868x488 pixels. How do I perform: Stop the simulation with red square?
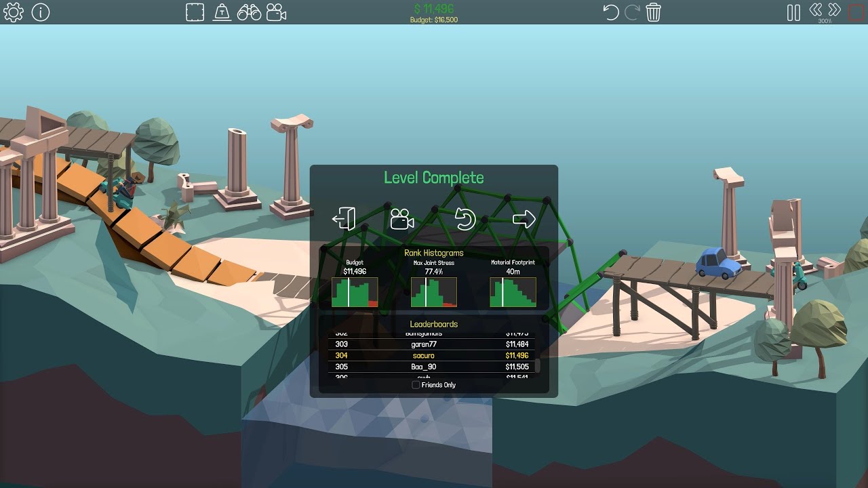(x=856, y=12)
